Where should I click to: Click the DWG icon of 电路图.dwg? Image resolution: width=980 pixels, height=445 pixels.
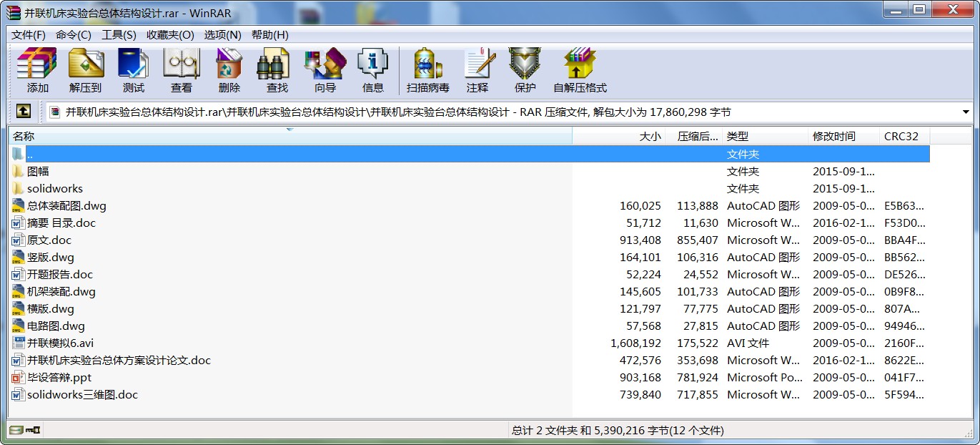[x=18, y=326]
